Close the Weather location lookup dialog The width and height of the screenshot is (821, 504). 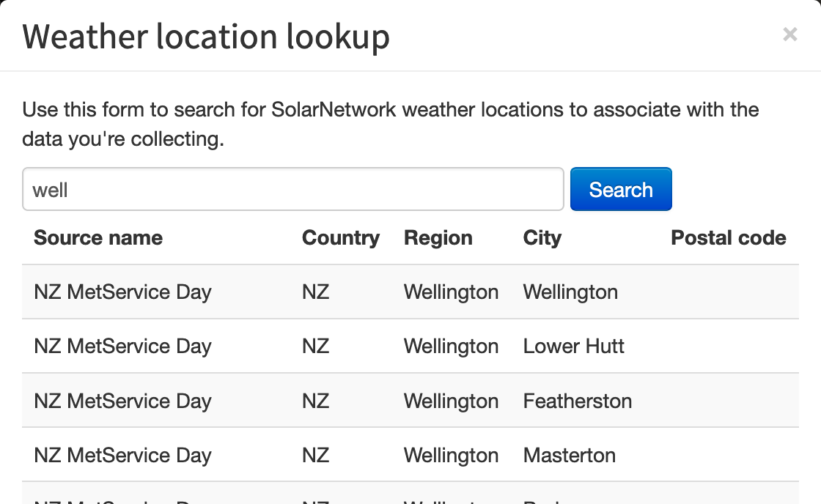(x=789, y=34)
